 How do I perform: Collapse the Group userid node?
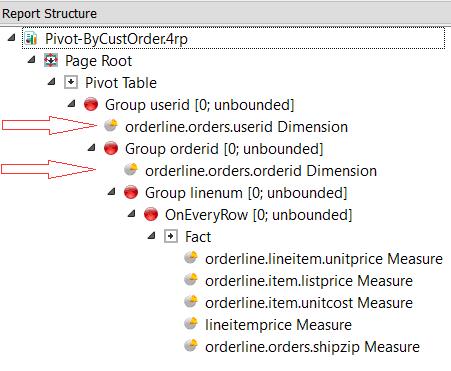pyautogui.click(x=72, y=104)
